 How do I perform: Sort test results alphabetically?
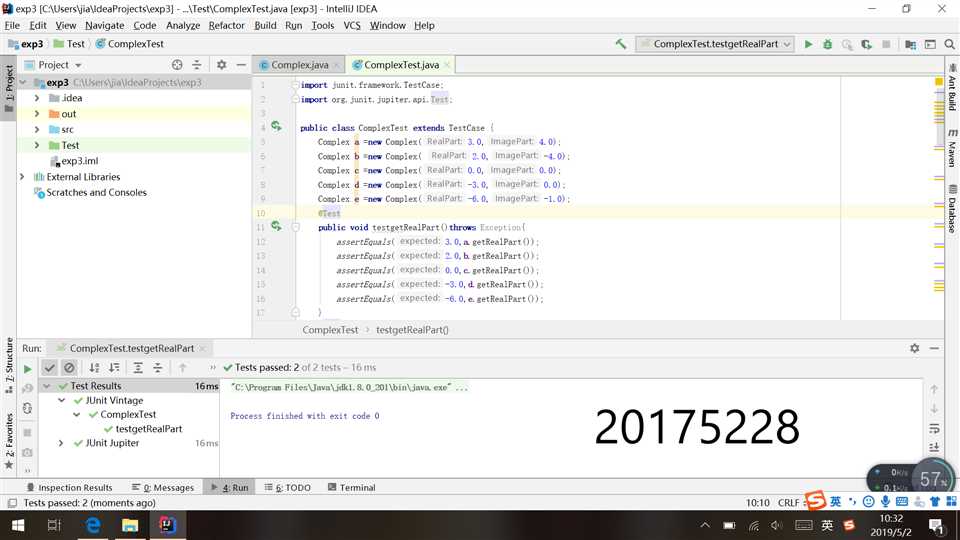click(94, 367)
